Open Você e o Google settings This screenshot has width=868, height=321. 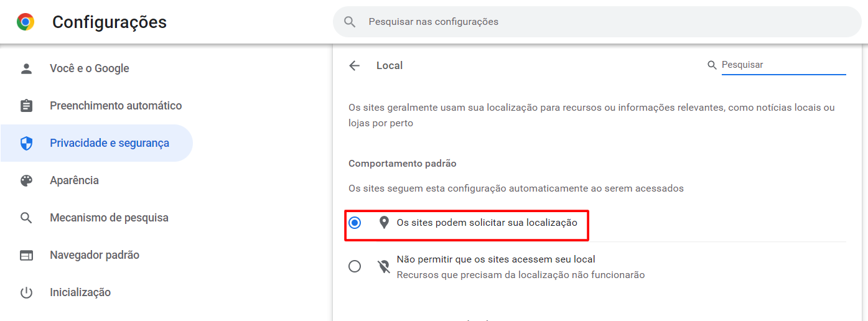pos(90,68)
